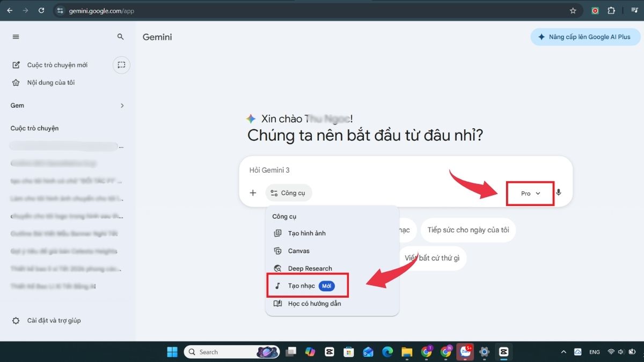Select the Canvas tool
The image size is (644, 362).
(299, 250)
